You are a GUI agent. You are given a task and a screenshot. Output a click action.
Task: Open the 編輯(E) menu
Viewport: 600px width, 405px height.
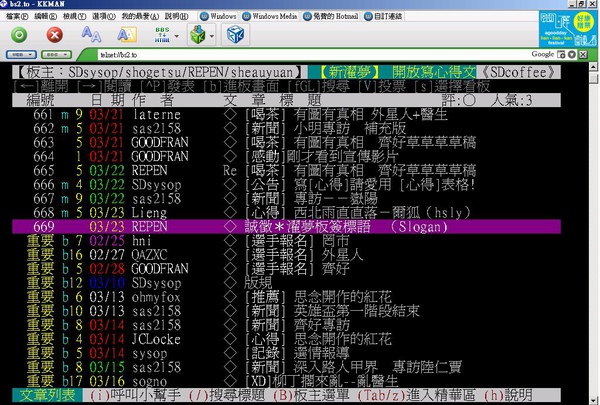click(x=45, y=16)
